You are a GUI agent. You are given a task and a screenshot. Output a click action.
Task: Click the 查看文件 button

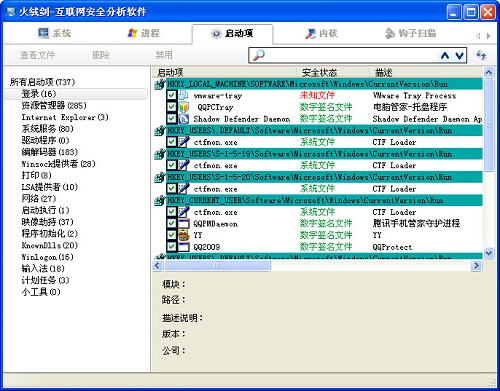(x=37, y=55)
